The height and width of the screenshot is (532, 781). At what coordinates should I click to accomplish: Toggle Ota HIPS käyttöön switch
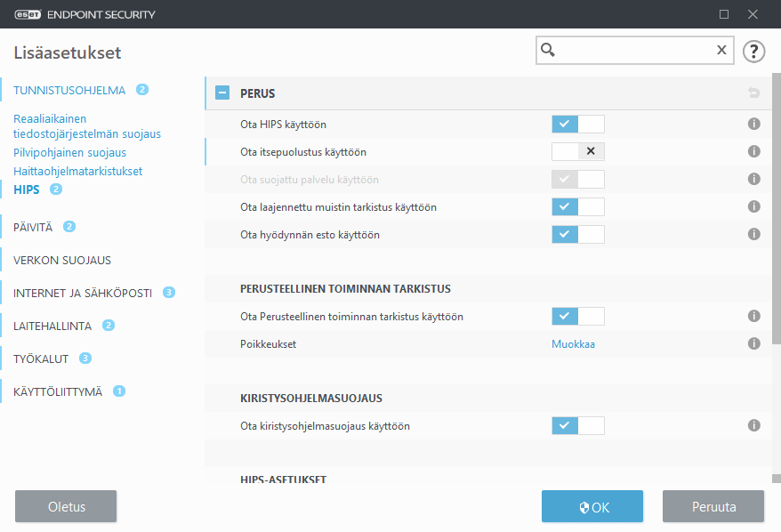578,124
